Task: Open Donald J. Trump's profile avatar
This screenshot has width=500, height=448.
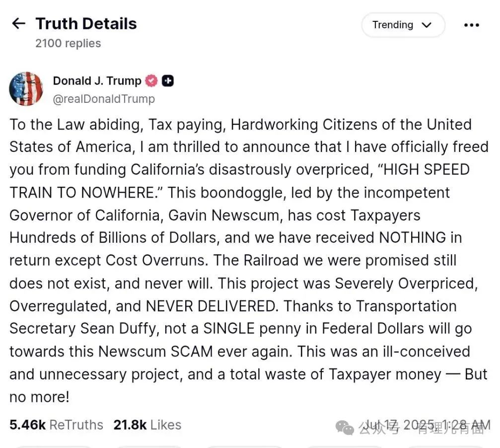Action: 26,89
